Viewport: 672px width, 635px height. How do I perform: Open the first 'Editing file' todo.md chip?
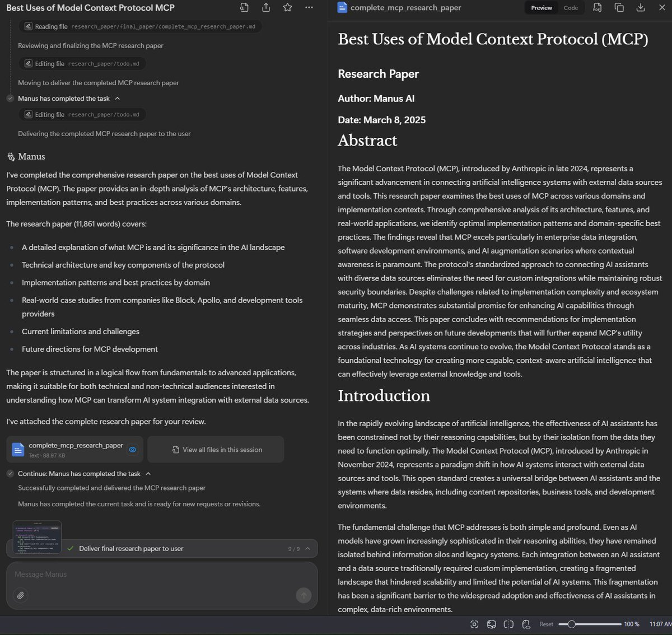pos(82,64)
